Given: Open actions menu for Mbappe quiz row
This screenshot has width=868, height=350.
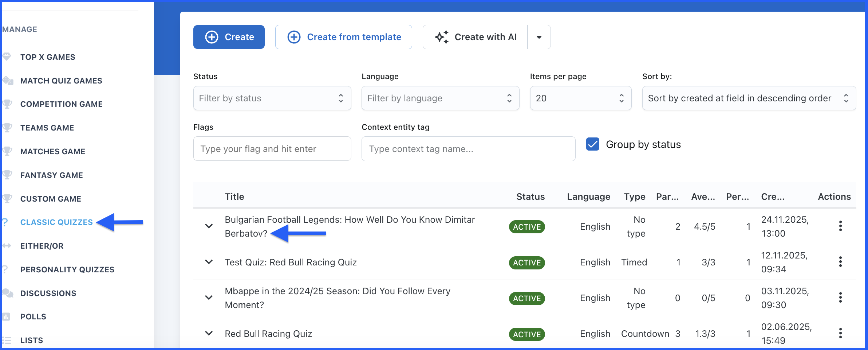Looking at the screenshot, I should coord(840,297).
